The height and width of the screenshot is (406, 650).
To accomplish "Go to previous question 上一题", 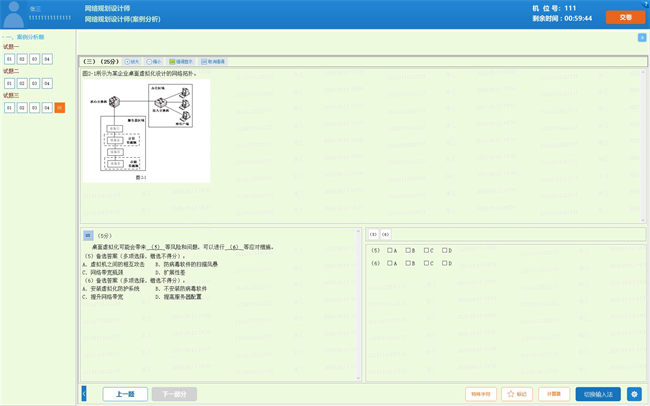I will [x=125, y=394].
